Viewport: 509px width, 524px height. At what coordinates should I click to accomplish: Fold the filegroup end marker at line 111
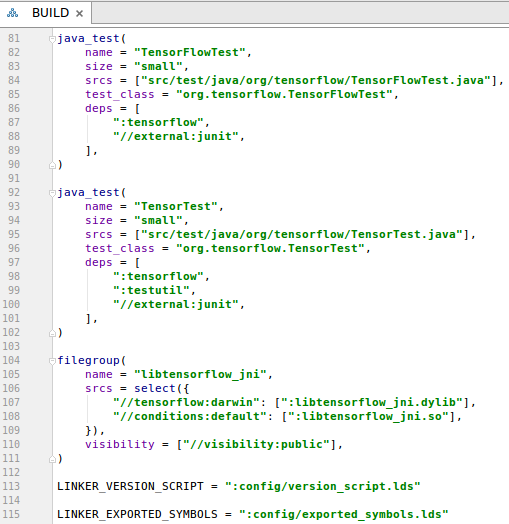pos(52,460)
